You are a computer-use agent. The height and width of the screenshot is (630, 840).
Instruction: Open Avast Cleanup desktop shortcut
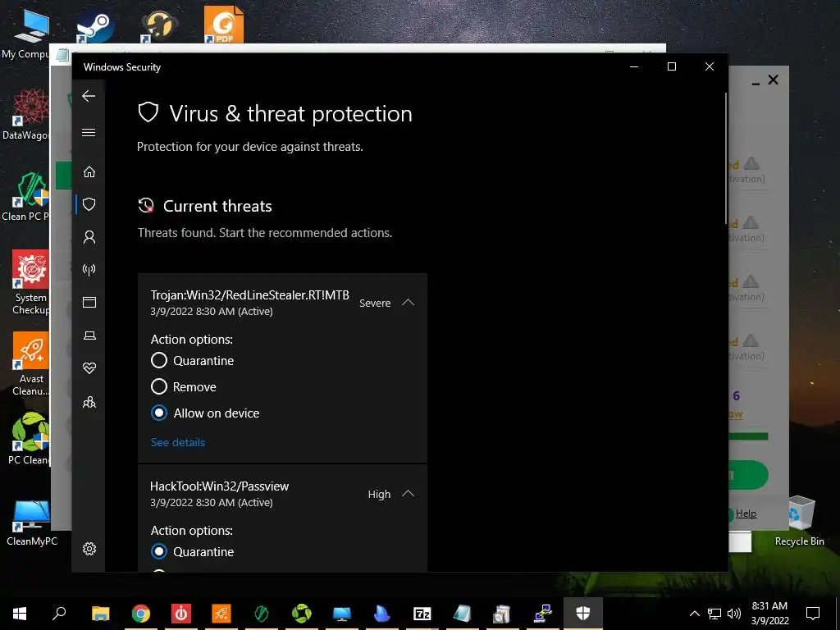point(30,363)
